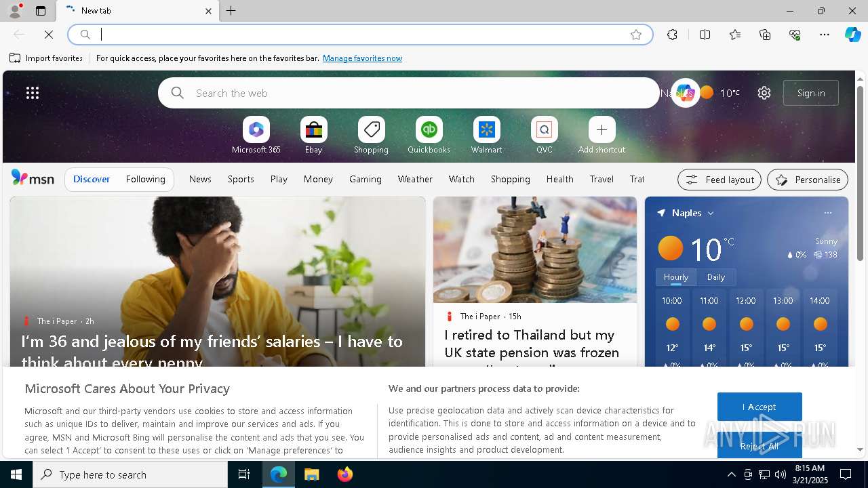Open the Personalise button

pos(808,180)
